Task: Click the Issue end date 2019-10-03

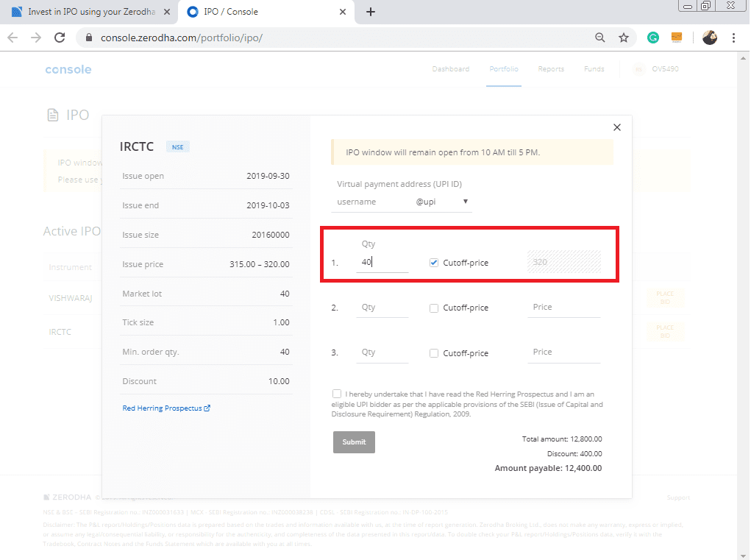Action: [268, 205]
